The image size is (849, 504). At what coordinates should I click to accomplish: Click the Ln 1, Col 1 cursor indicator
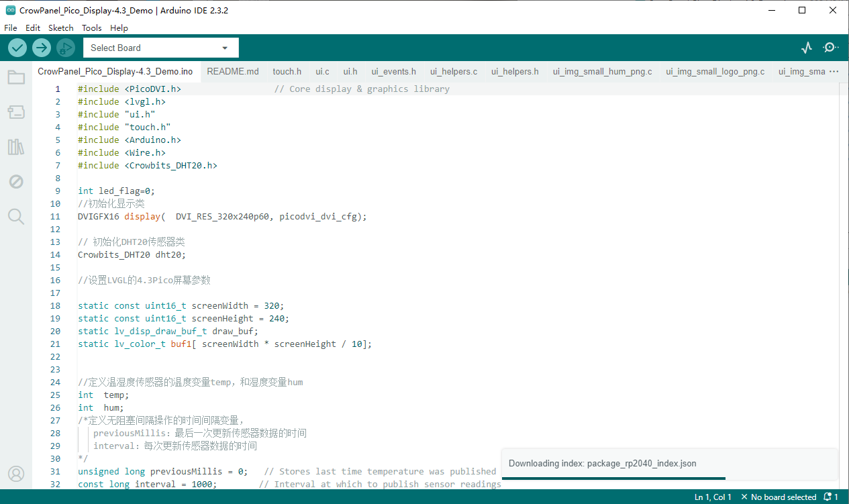click(713, 497)
